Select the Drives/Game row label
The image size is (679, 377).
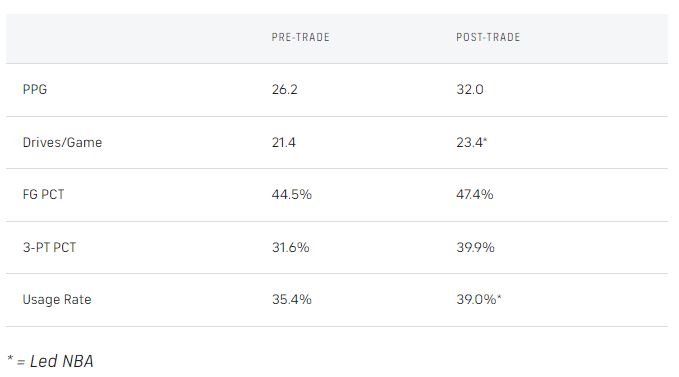(x=62, y=142)
